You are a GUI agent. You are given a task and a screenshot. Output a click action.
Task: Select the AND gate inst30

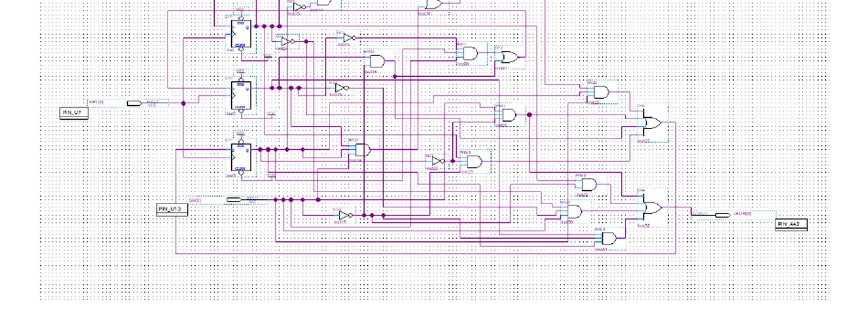574,212
